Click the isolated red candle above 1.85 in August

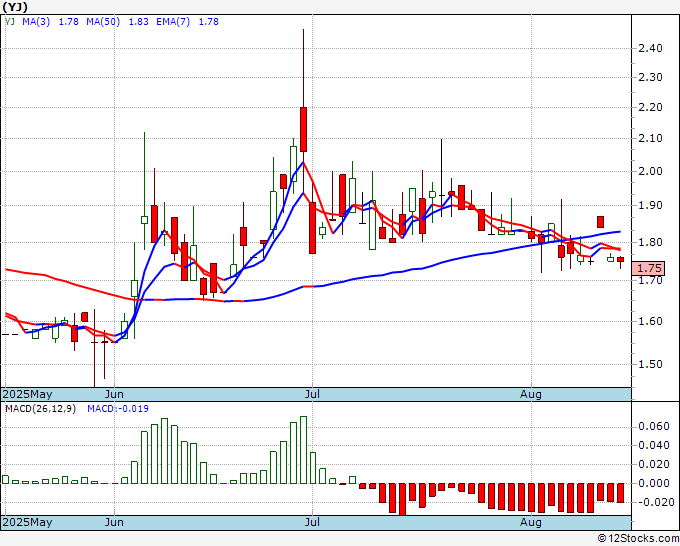[601, 222]
